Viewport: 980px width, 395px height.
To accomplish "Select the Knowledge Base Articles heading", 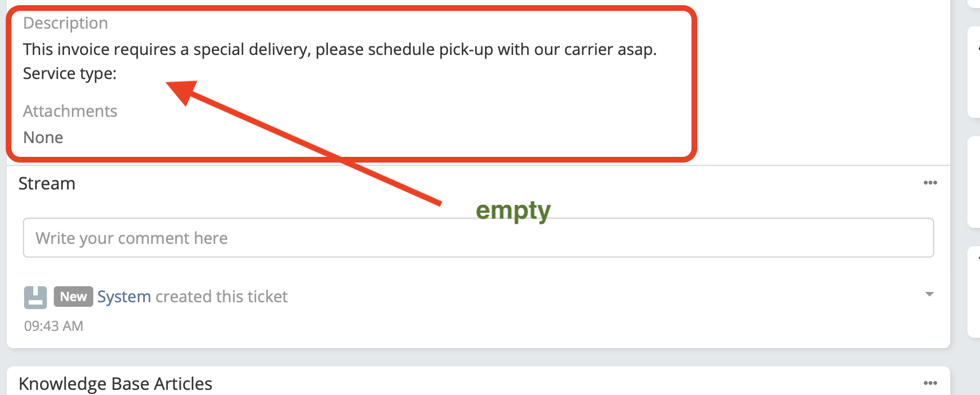I will [x=116, y=384].
